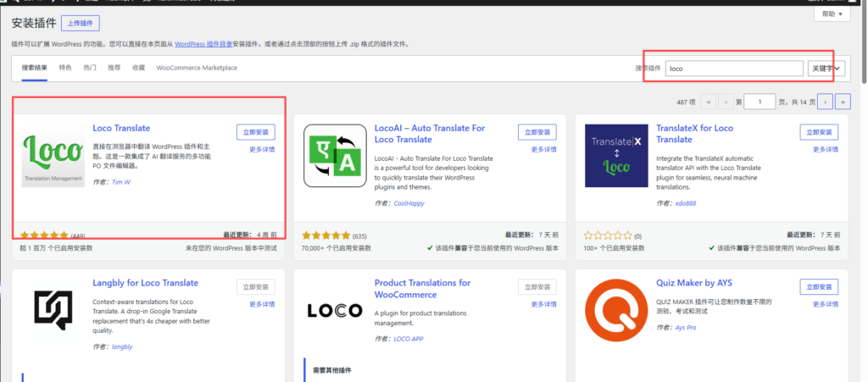Open the TranslateX for Loco plugin icon
This screenshot has width=868, height=382.
[617, 156]
